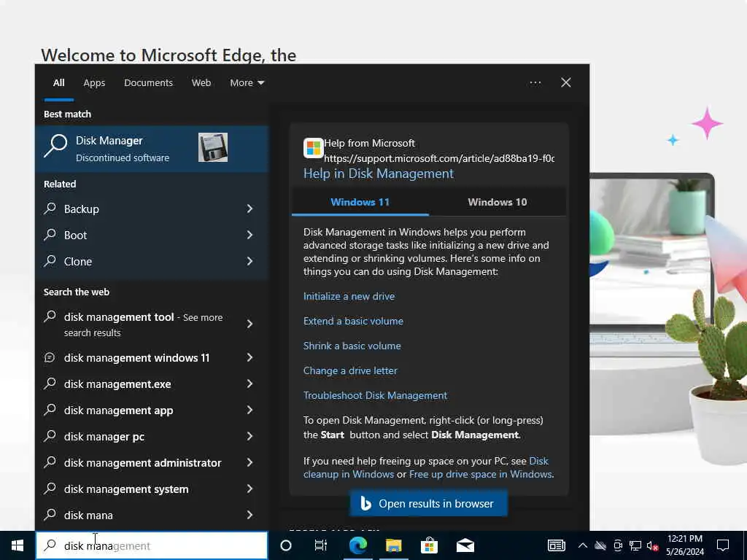Open Free up drive space in Windows link
The image size is (747, 560).
pyautogui.click(x=480, y=474)
